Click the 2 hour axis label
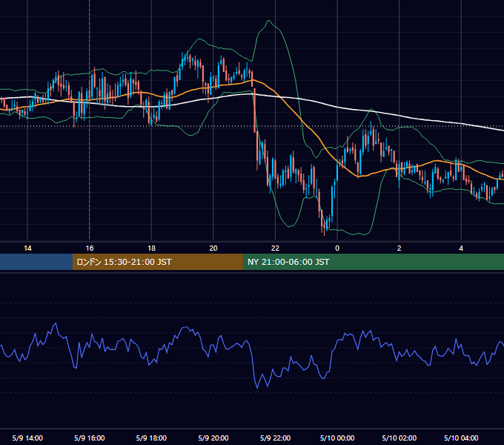The width and height of the screenshot is (504, 445). point(399,248)
